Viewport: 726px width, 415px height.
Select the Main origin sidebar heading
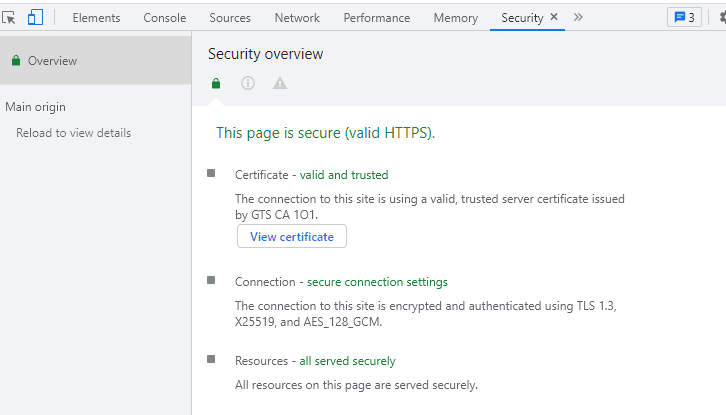tap(36, 107)
